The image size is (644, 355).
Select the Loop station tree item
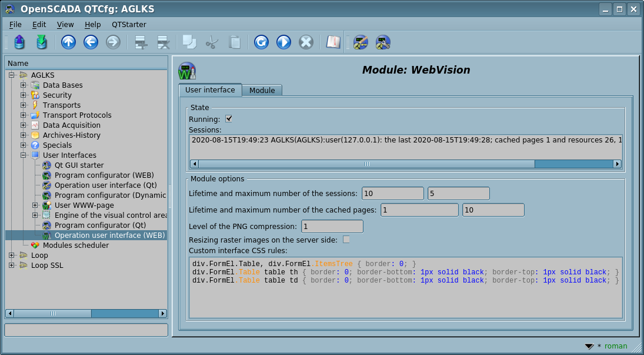click(x=39, y=255)
